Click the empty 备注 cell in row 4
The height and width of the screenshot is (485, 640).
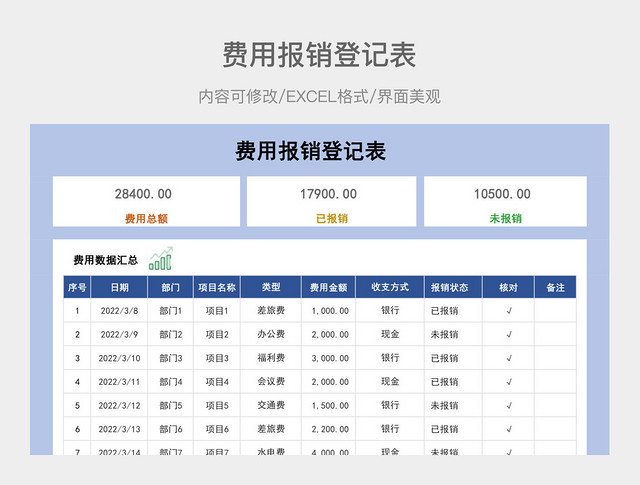click(x=556, y=382)
